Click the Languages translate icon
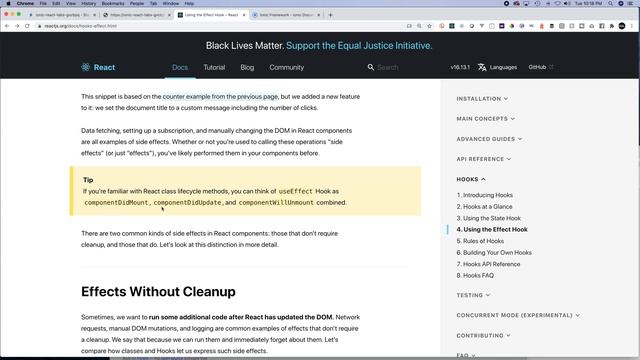 point(482,67)
